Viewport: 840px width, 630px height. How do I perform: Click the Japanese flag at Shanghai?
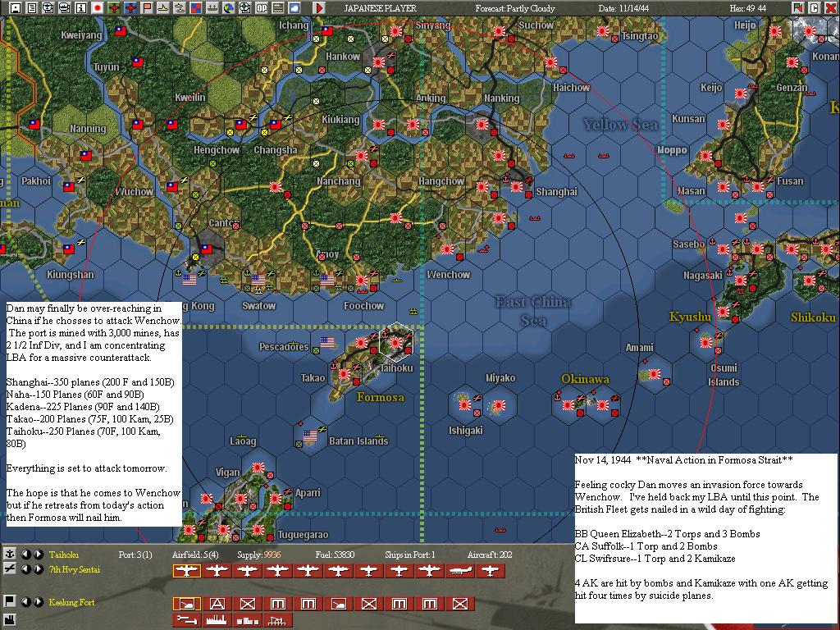click(517, 186)
